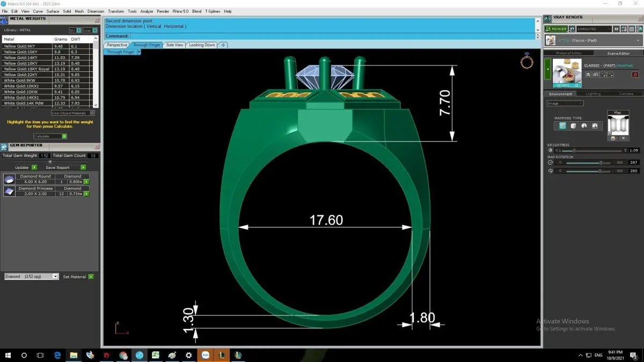
Task: Click the Windows Start button
Action: [8, 355]
